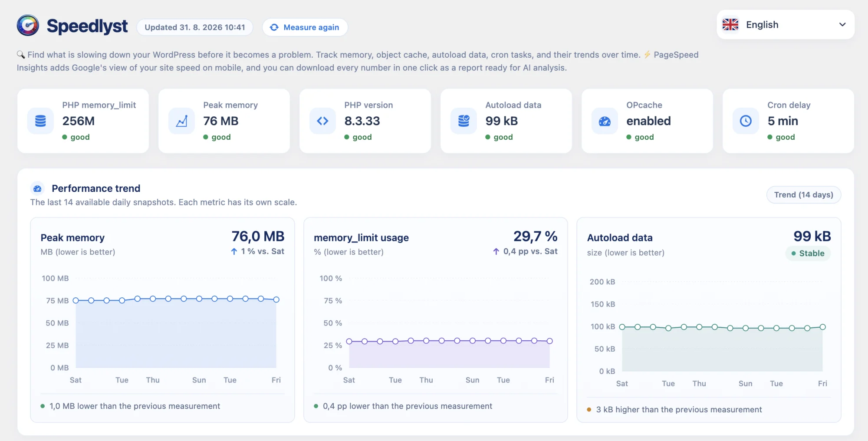
Task: Select the Cron delay 5 min card
Action: (x=788, y=121)
